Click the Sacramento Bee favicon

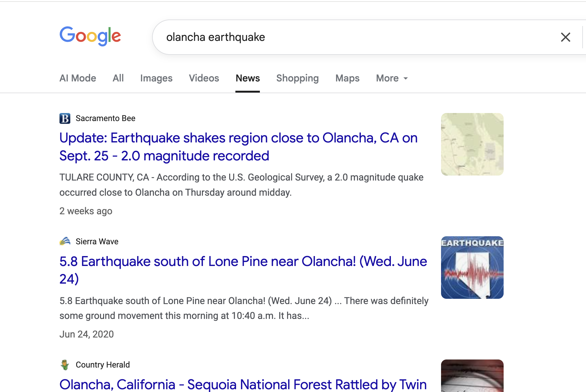(65, 118)
